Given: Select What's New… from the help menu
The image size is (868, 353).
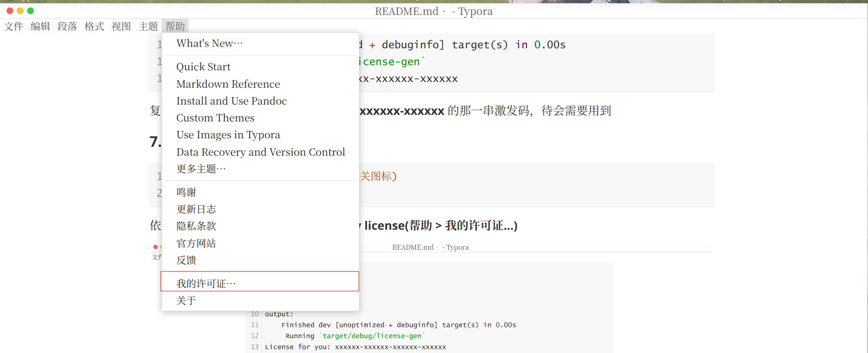Looking at the screenshot, I should click(x=209, y=44).
